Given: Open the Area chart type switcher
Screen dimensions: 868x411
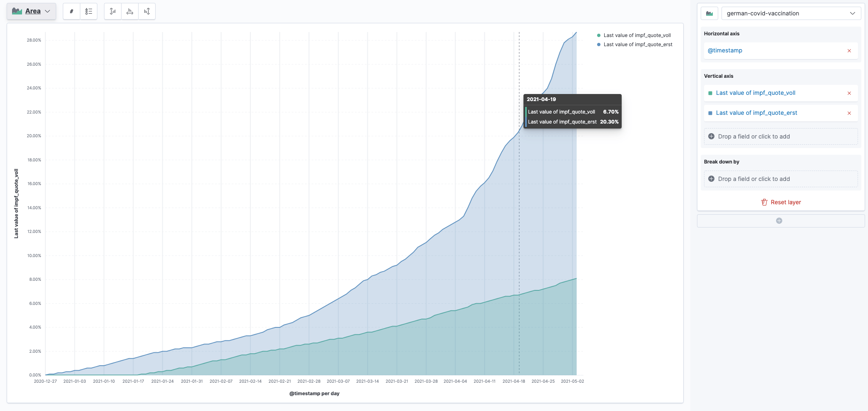Looking at the screenshot, I should [31, 11].
